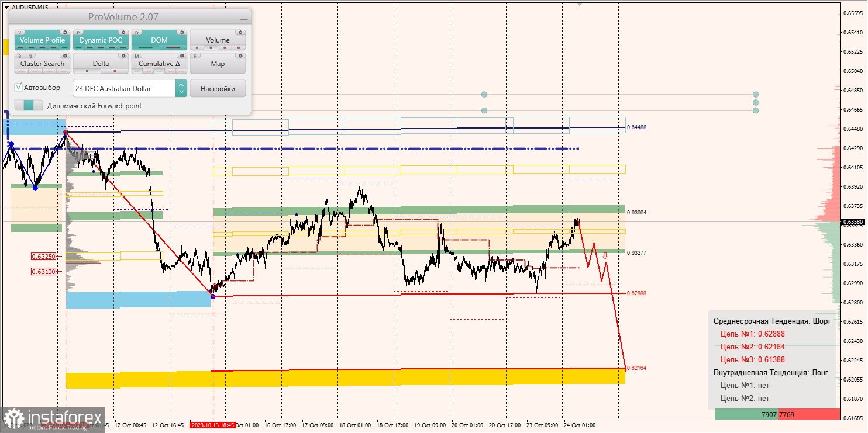Toggle the Dynamic POC indicator

101,40
